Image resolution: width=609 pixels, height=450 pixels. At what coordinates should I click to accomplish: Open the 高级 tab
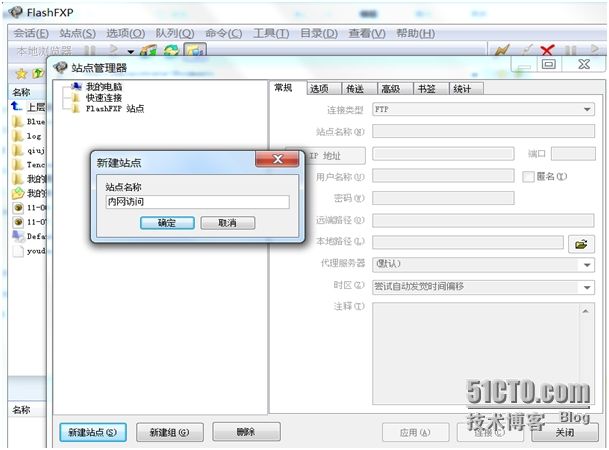pos(391,89)
